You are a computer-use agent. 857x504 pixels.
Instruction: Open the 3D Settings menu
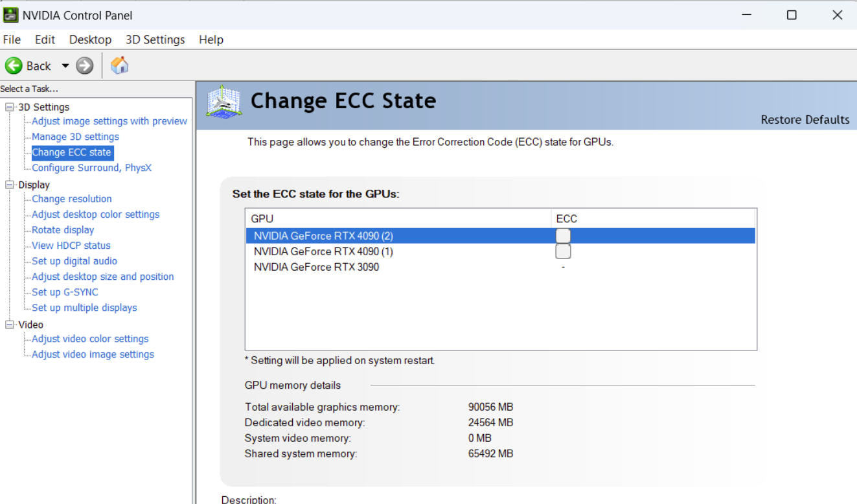[155, 40]
